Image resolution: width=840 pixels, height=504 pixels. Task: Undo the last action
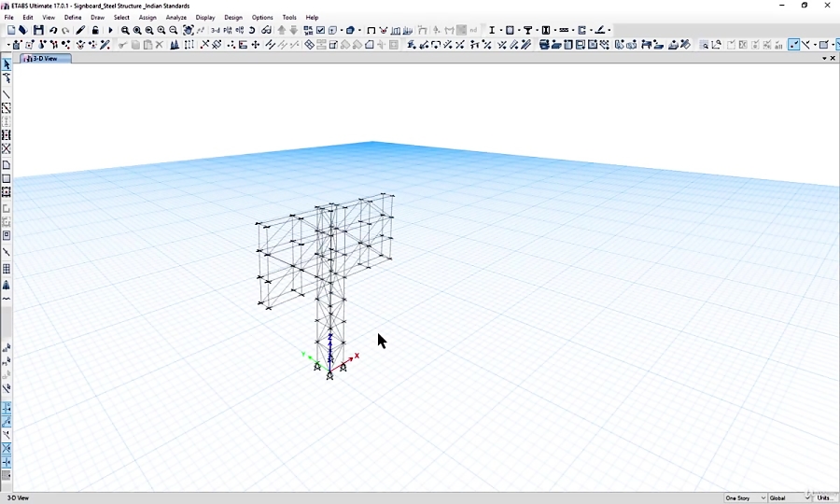pos(53,31)
